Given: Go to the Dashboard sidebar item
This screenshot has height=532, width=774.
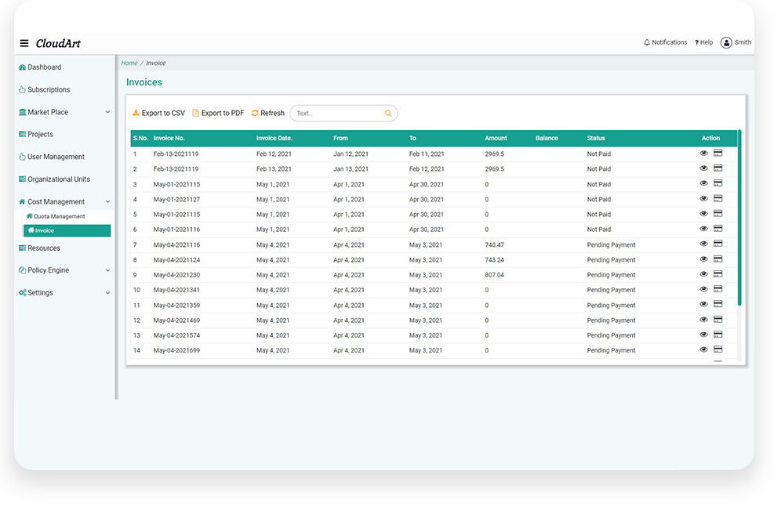Looking at the screenshot, I should click(44, 67).
